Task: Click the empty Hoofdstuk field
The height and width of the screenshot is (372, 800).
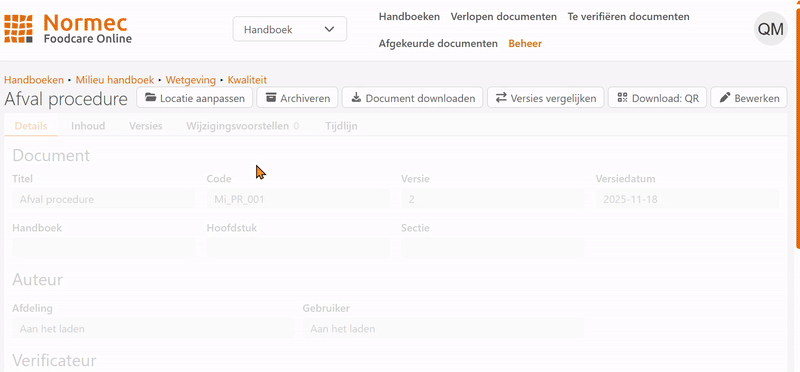Action: coord(298,247)
